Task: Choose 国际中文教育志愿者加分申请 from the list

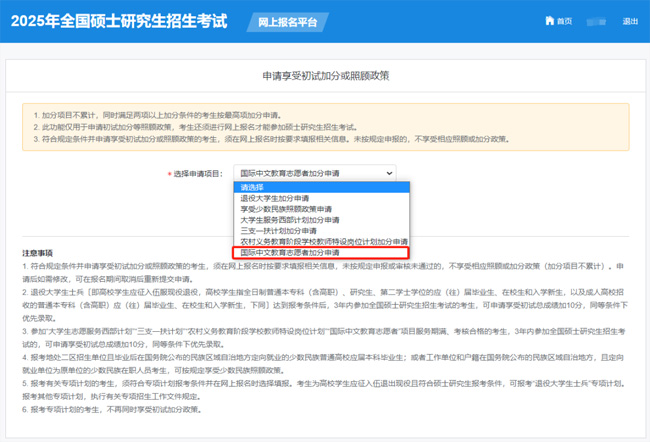Action: (290, 253)
